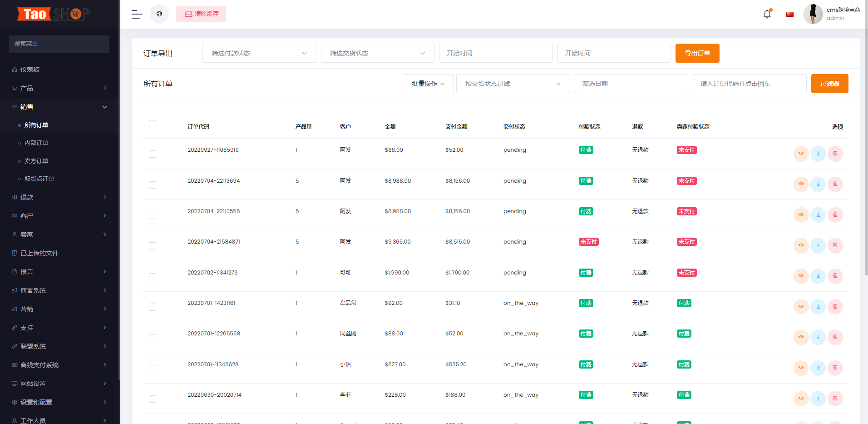868x424 pixels.
Task: Open the notification bell
Action: pyautogui.click(x=767, y=14)
